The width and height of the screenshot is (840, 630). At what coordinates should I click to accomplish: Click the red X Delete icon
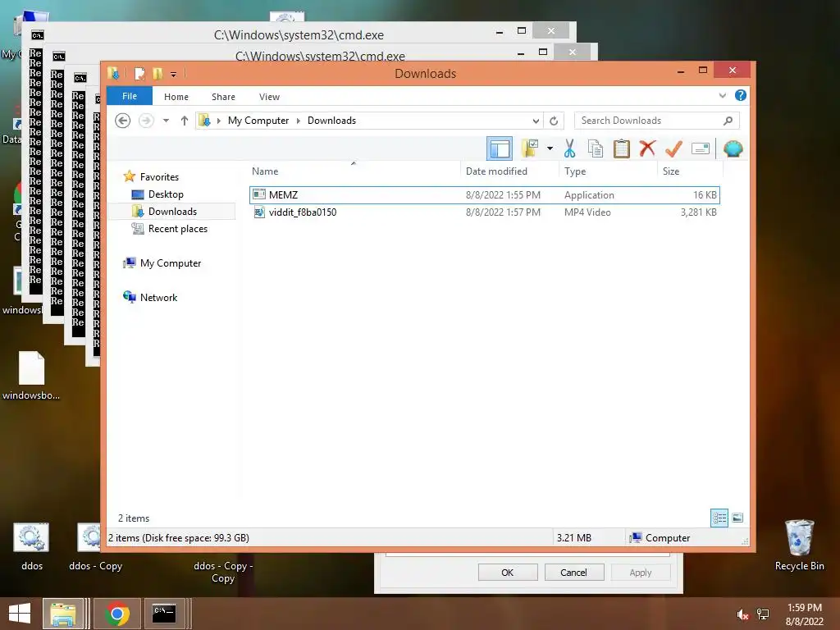[647, 148]
